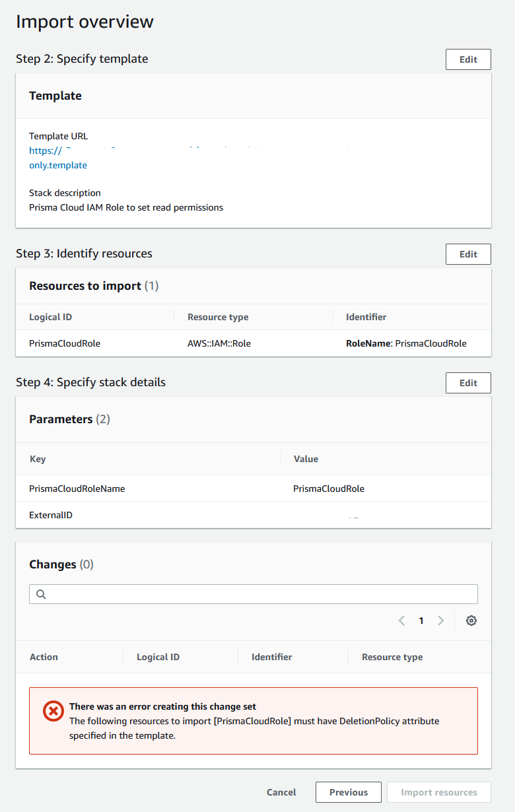Click the Changes search input field

(x=261, y=594)
